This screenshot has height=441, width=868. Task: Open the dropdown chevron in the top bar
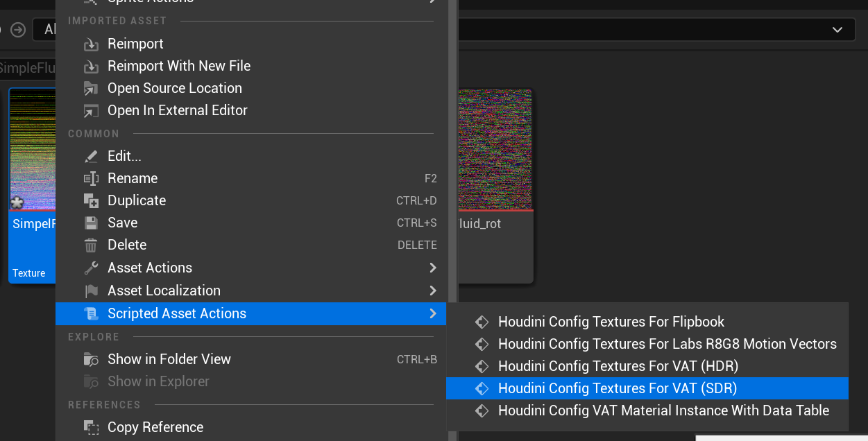point(837,30)
